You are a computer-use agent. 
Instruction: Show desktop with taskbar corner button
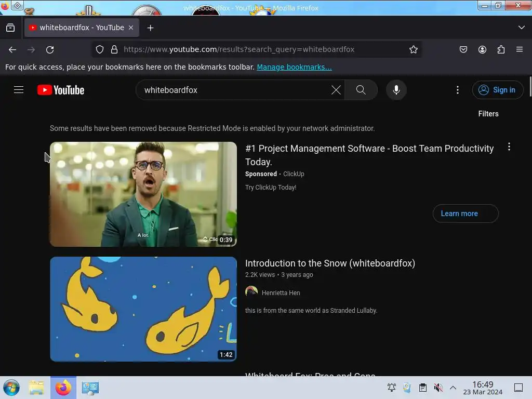coord(518,388)
